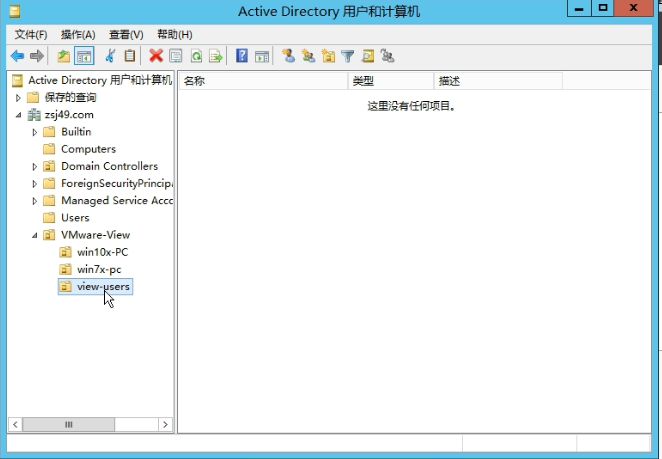This screenshot has height=459, width=662.
Task: Select the Domain Controllers OU
Action: pyautogui.click(x=109, y=166)
